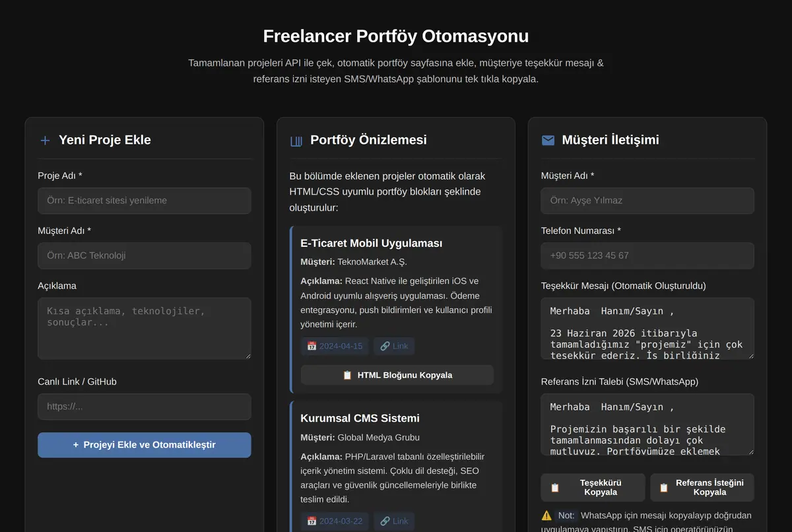This screenshot has width=792, height=532.
Task: Click the Canlı Link / GitHub field
Action: coord(145,407)
